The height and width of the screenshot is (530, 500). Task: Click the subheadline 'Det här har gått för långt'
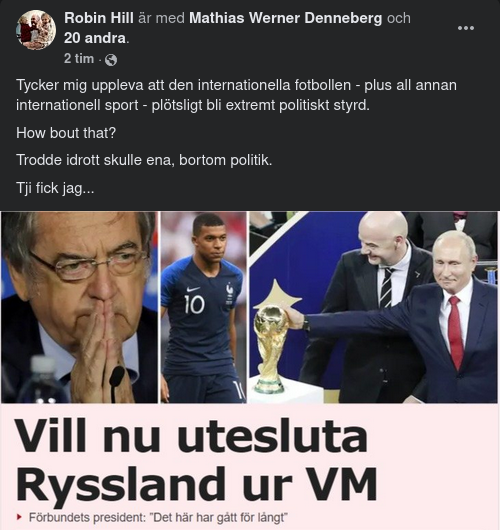point(218,517)
